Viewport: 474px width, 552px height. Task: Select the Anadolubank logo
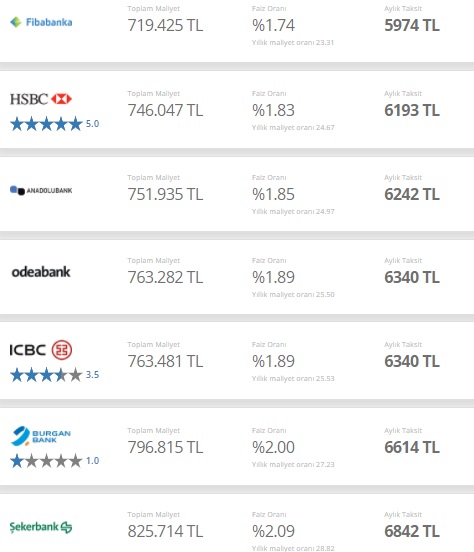41,190
